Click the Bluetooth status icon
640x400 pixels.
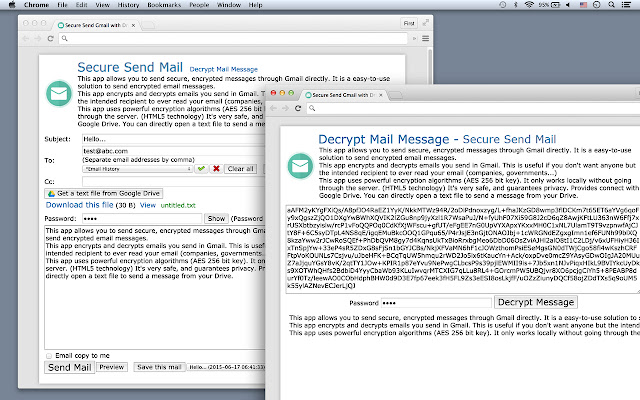[x=516, y=5]
